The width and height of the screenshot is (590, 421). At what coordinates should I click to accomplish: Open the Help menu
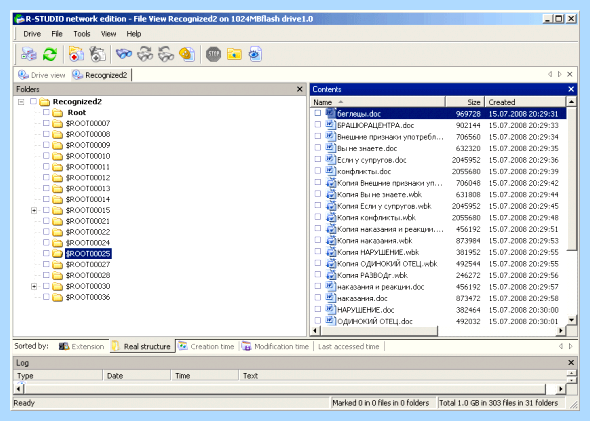(134, 34)
